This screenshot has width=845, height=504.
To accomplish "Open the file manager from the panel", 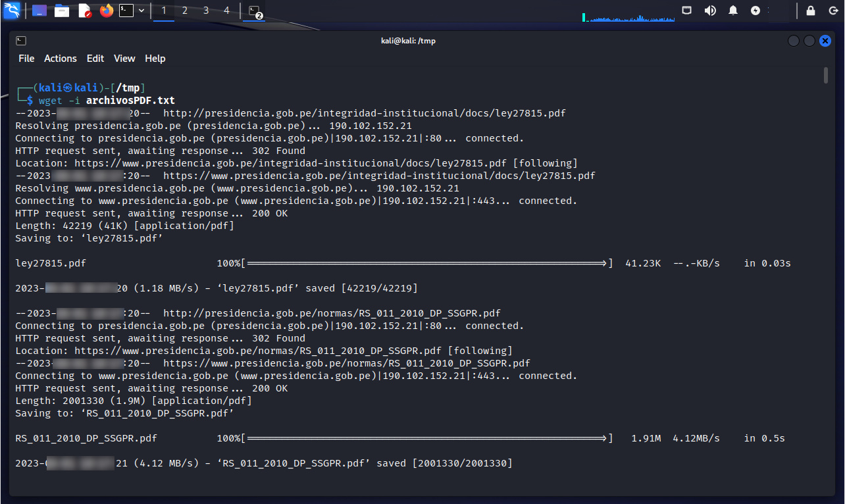I will [62, 11].
